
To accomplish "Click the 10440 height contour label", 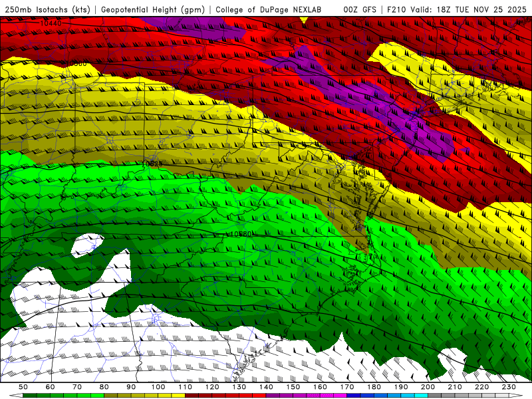I will pyautogui.click(x=51, y=23).
